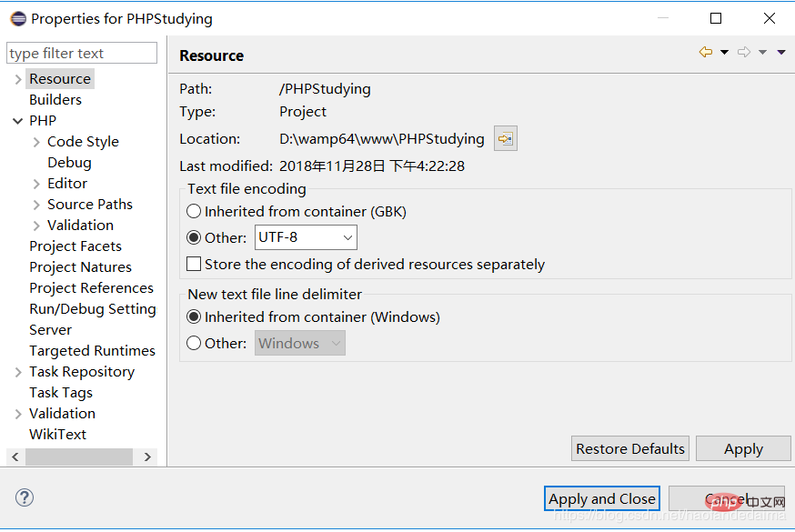
Task: Click the Last modified date value
Action: coord(372,166)
